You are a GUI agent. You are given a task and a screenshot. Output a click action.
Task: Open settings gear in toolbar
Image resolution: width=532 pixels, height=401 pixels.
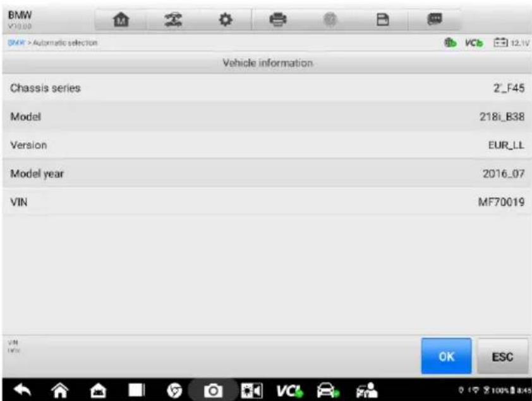pyautogui.click(x=226, y=20)
